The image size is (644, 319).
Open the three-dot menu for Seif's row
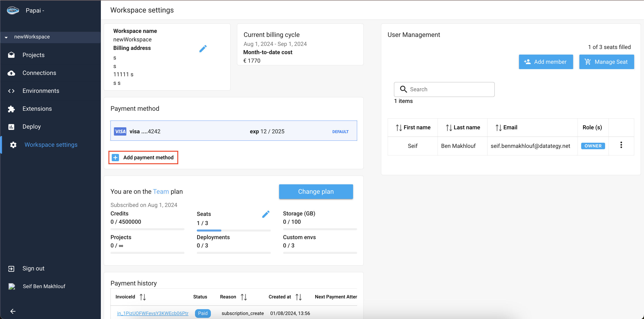(621, 145)
